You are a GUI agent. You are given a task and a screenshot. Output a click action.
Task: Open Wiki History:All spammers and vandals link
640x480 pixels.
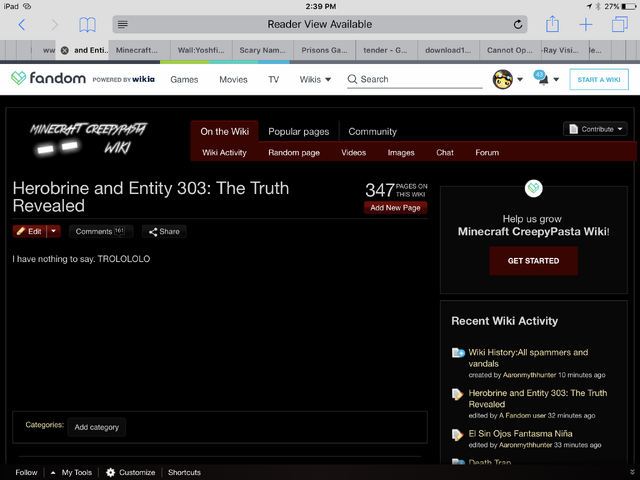(x=528, y=358)
